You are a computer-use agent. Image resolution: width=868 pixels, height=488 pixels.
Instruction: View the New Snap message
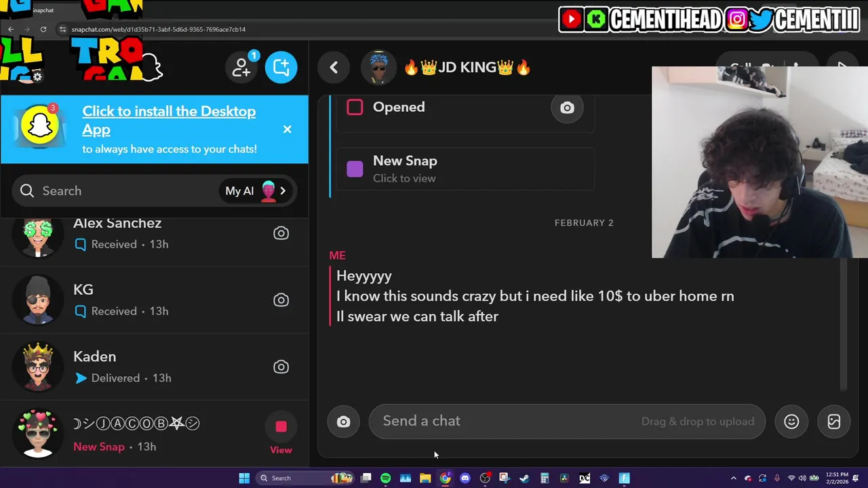click(465, 169)
